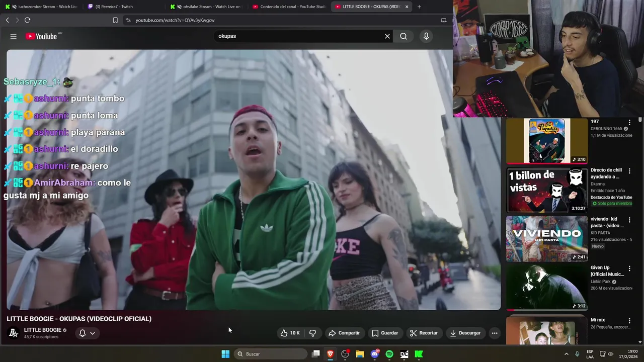Open more actions three-dot menu
Screen dimensions: 644x362
(495, 333)
